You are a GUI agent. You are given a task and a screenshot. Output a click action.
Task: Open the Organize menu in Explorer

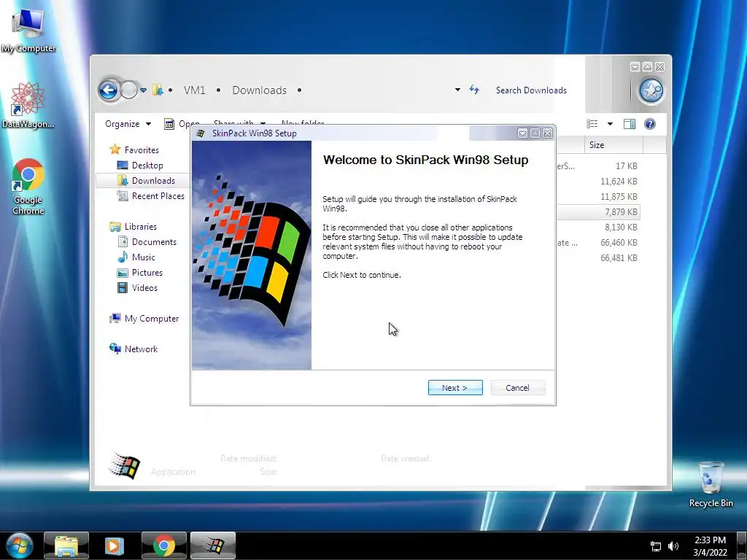point(128,124)
